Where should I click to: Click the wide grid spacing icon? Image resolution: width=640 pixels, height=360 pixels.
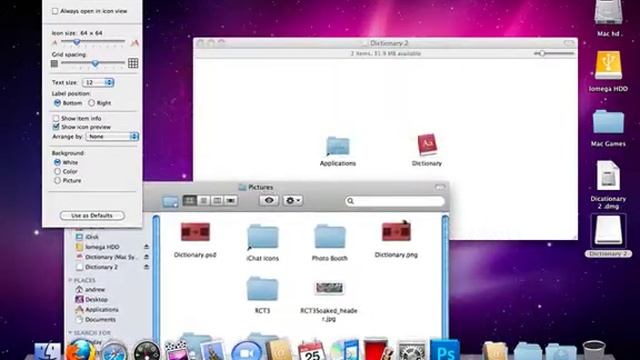133,63
